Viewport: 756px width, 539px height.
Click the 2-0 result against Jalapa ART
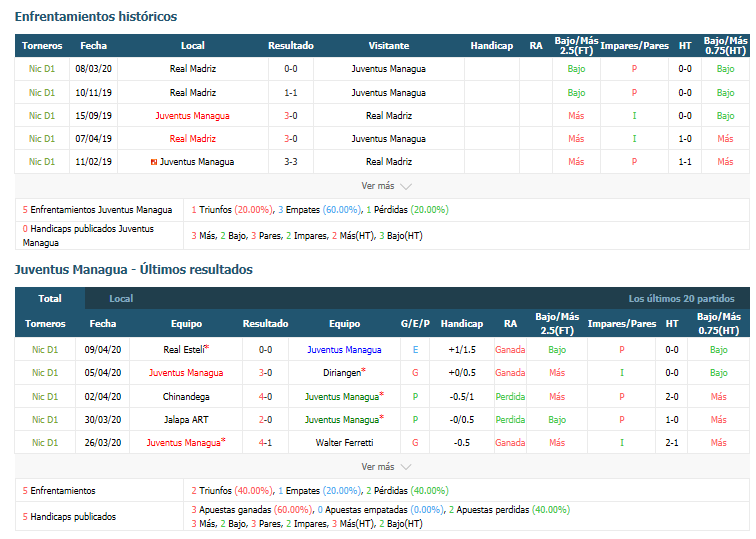pos(265,419)
